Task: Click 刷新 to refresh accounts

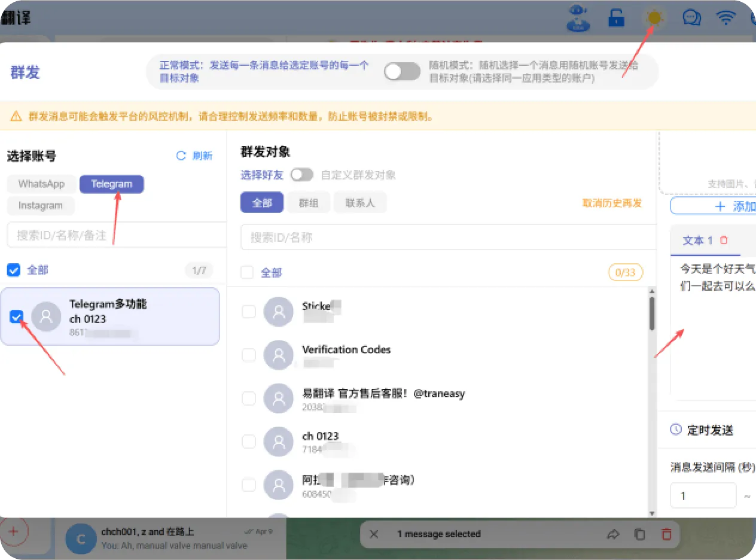Action: point(202,156)
